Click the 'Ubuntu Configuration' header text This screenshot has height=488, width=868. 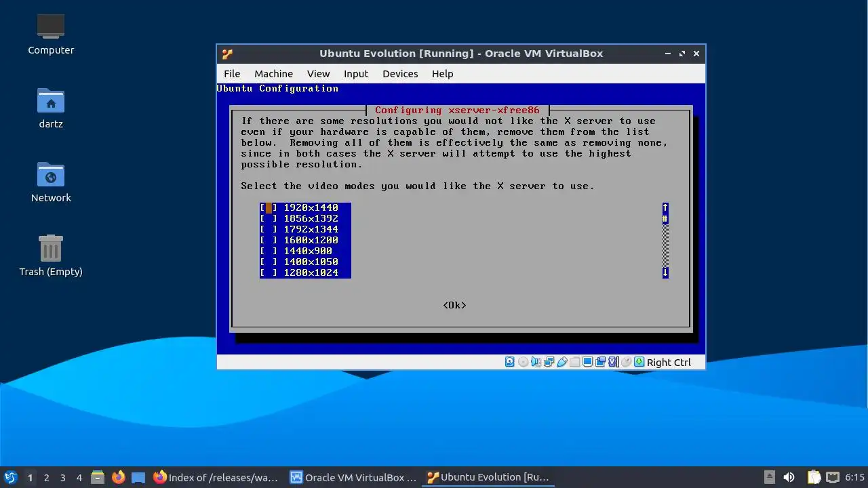[277, 89]
